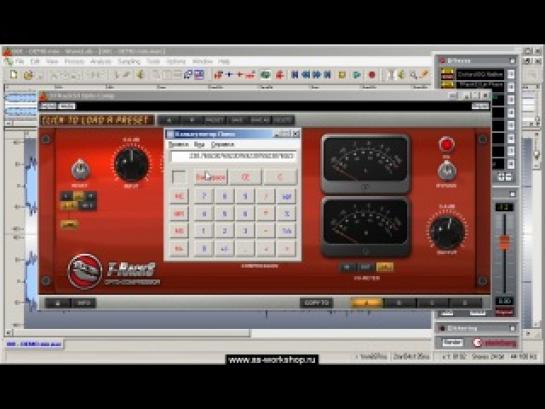Click the DELETE button in T-RackS header
Image resolution: width=545 pixels, height=409 pixels.
pos(283,120)
